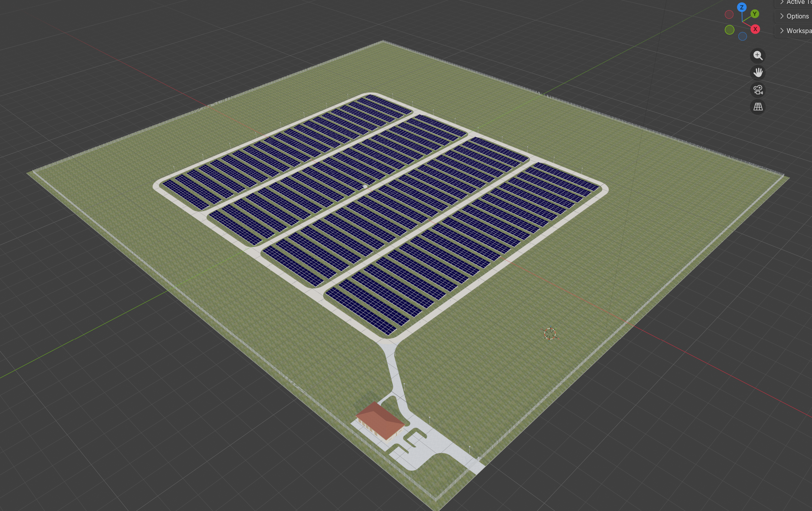Snap view to red X axis

(755, 29)
